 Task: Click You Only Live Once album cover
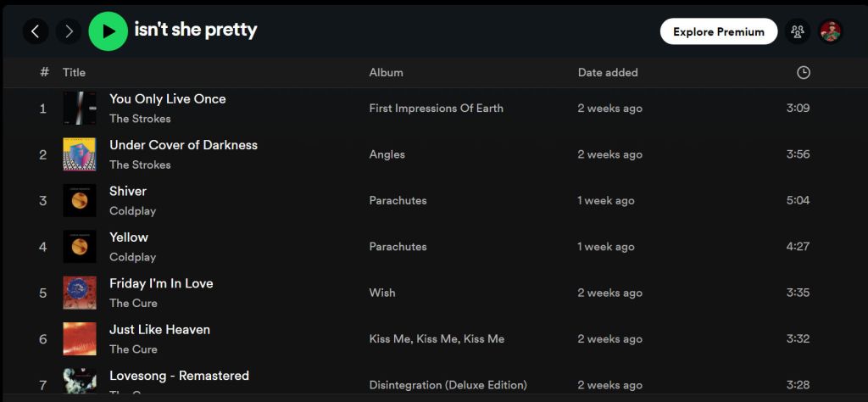point(80,109)
